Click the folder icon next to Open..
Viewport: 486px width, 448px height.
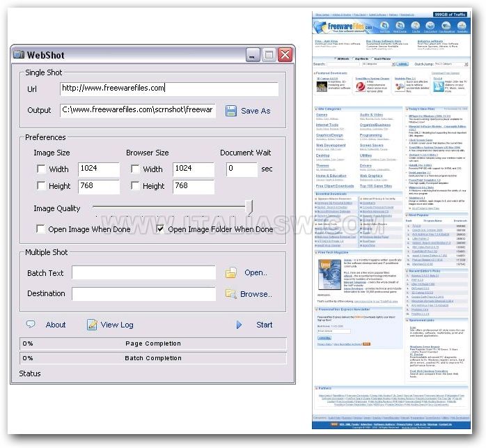(x=230, y=272)
